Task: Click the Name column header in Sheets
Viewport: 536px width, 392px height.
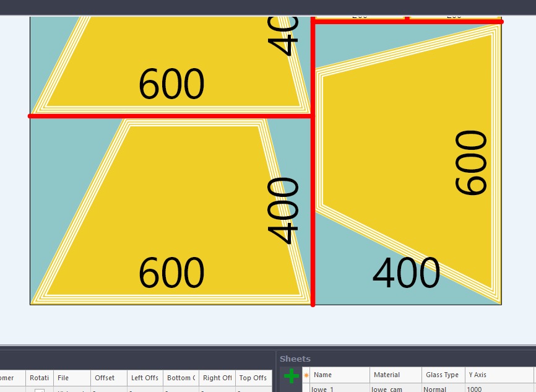Action: click(x=339, y=375)
